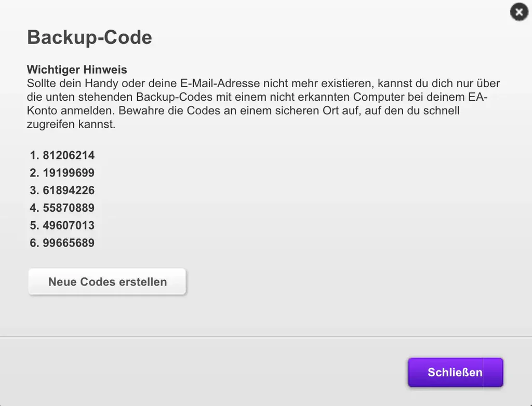Click the last code 99665689
532x406 pixels.
(69, 243)
